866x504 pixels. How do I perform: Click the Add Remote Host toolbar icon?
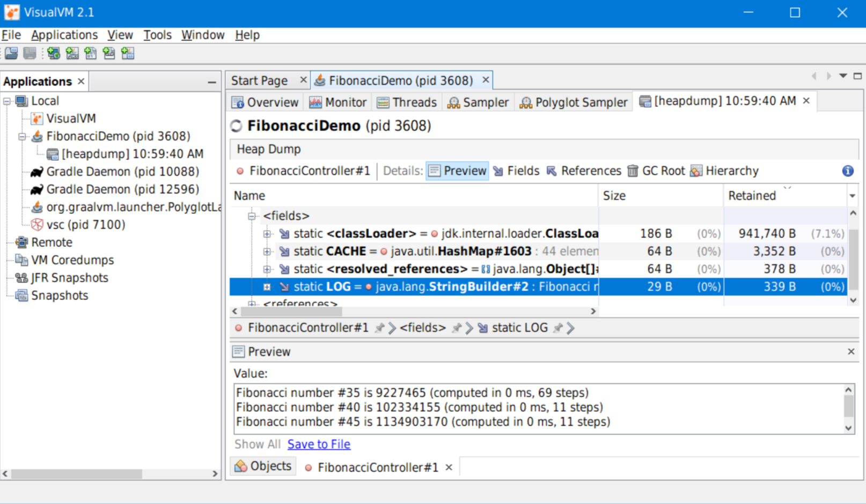pos(54,53)
